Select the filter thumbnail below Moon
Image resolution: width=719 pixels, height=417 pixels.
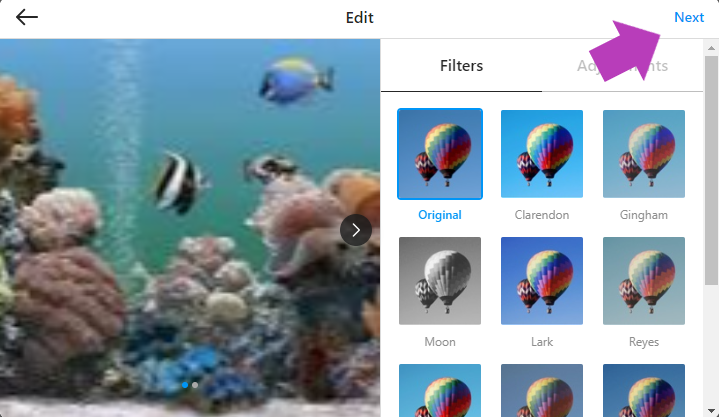click(440, 390)
